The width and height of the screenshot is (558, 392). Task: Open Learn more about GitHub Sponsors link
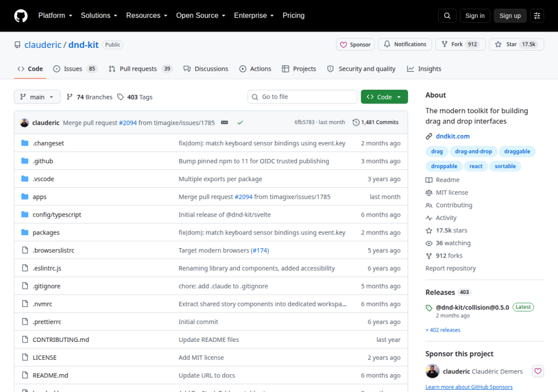tap(469, 387)
